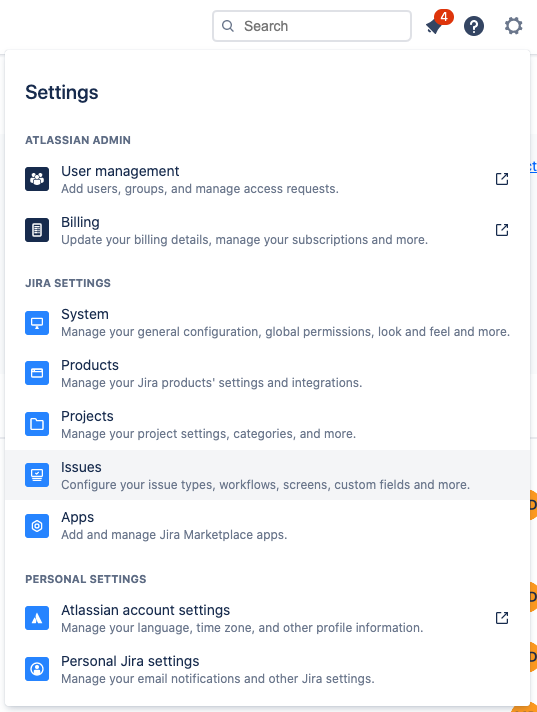Viewport: 537px width, 712px height.
Task: Click the settings gear icon
Action: [513, 26]
